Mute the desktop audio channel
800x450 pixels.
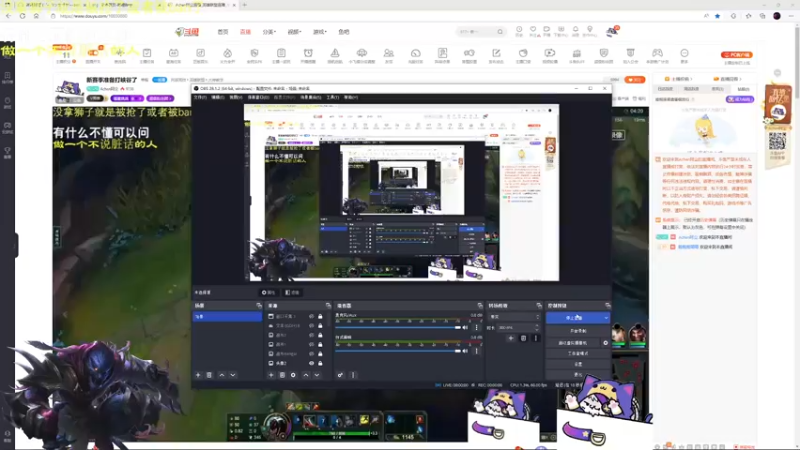point(465,328)
